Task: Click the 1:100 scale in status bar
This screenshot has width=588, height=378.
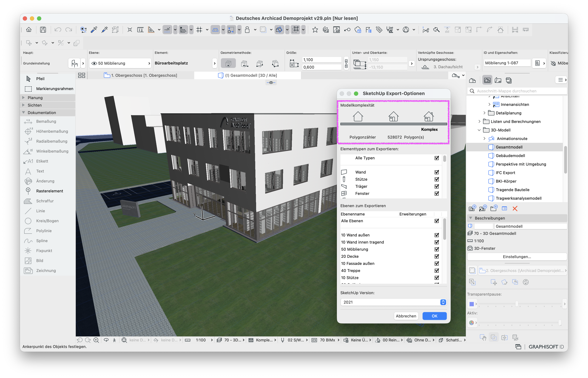Action: click(x=200, y=340)
